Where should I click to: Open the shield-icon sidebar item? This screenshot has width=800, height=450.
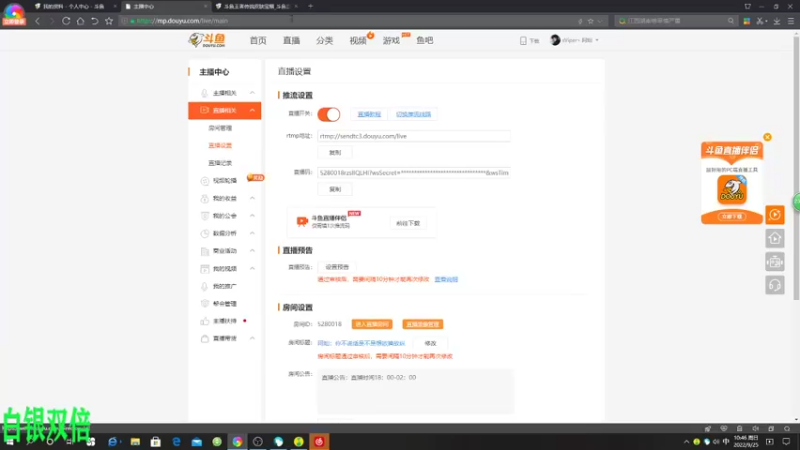[x=224, y=304]
